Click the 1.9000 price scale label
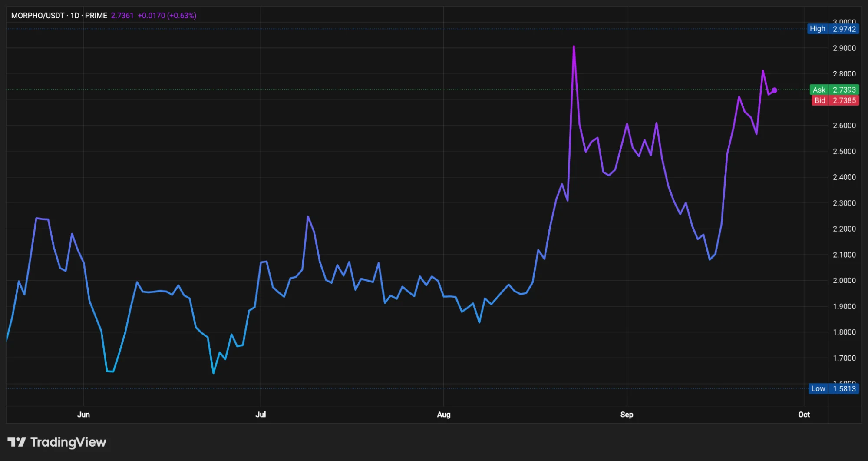This screenshot has width=868, height=461. point(844,306)
